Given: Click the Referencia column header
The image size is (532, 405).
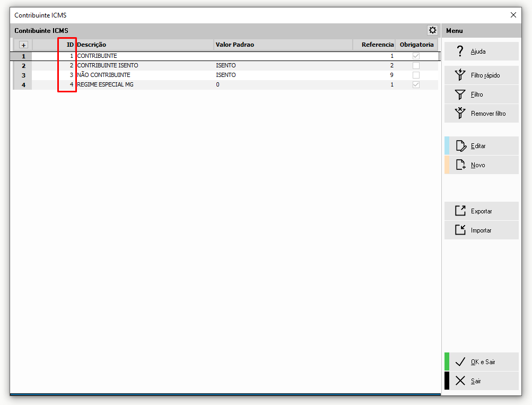Looking at the screenshot, I should pos(377,45).
